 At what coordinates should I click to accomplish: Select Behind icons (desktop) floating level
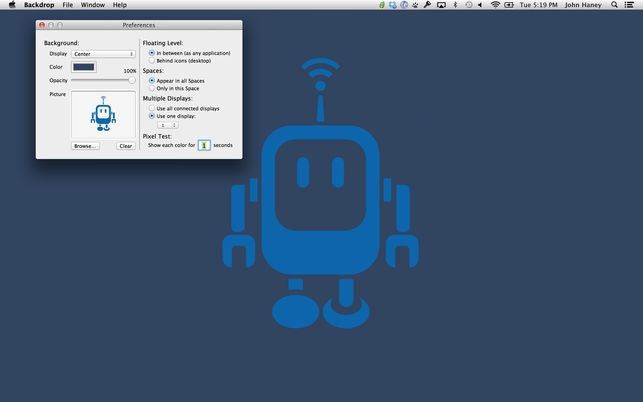[x=152, y=61]
